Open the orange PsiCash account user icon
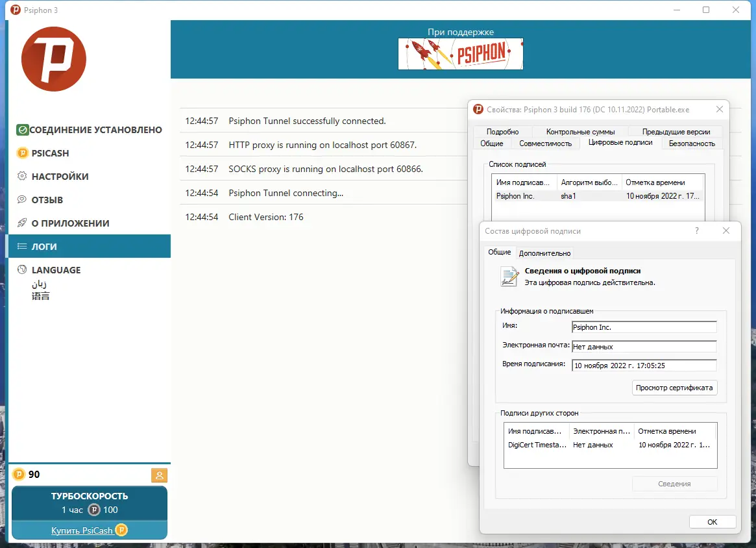 [159, 475]
